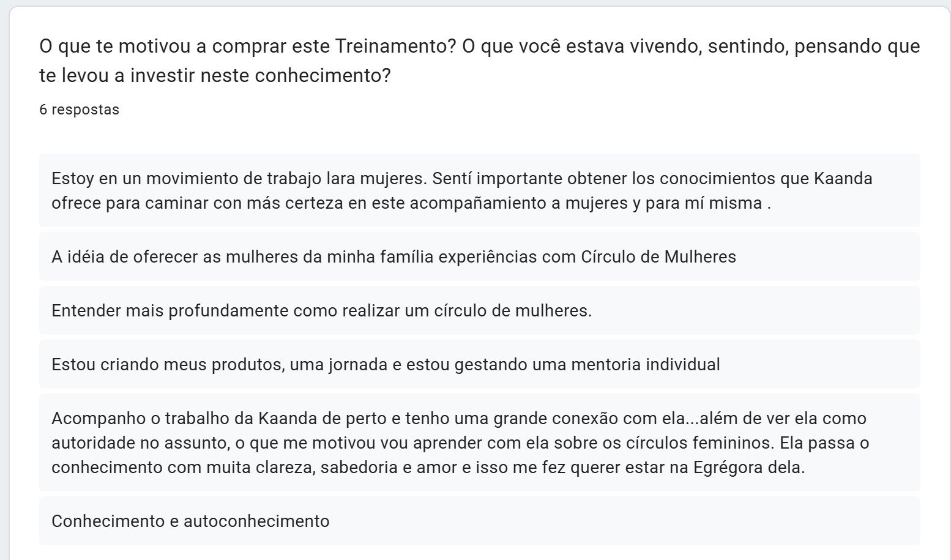The image size is (951, 560).
Task: Click the response about 'mulheres da minha família'
Action: pyautogui.click(x=393, y=257)
